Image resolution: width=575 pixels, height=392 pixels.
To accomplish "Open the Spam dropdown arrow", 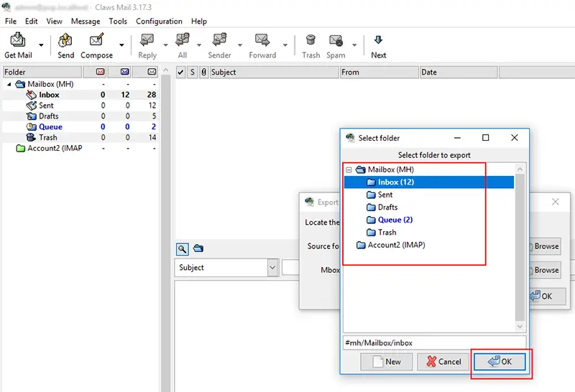I will pos(354,45).
